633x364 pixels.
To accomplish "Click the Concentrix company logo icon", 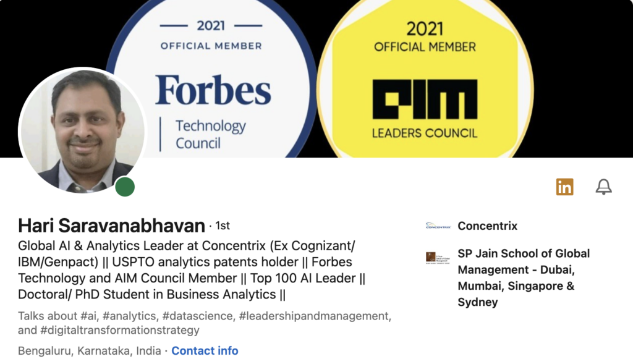I will click(438, 226).
